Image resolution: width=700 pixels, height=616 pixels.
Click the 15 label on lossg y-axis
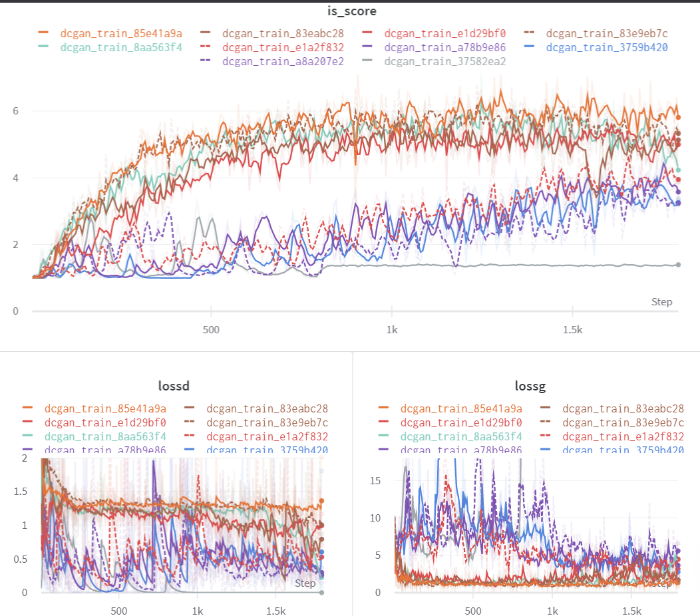[x=375, y=481]
